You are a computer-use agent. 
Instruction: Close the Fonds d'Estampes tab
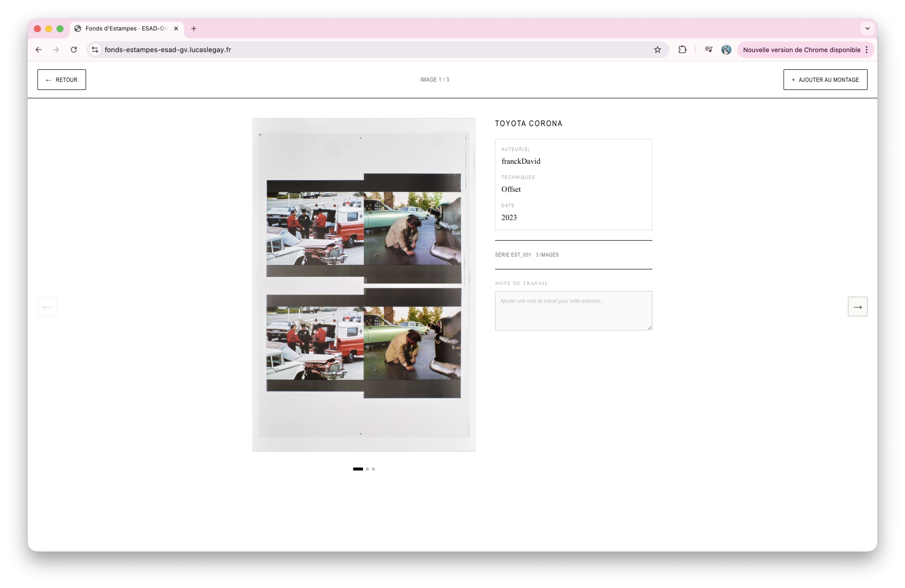point(176,29)
